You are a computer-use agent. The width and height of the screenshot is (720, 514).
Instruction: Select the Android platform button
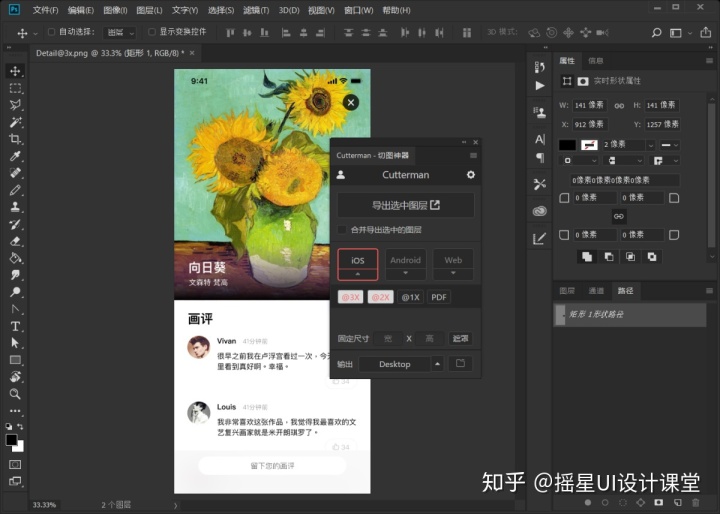(405, 260)
